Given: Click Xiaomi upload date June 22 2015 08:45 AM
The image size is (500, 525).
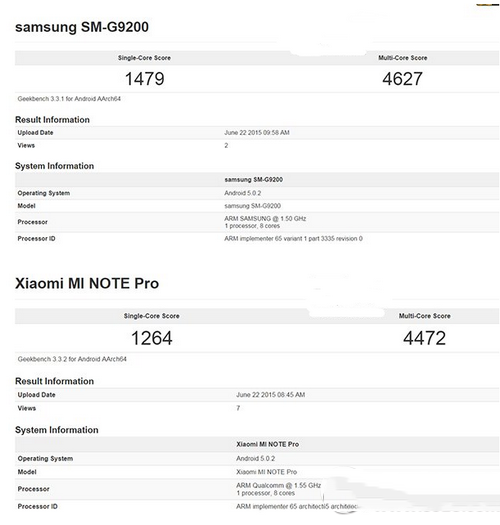Looking at the screenshot, I should click(x=271, y=395).
